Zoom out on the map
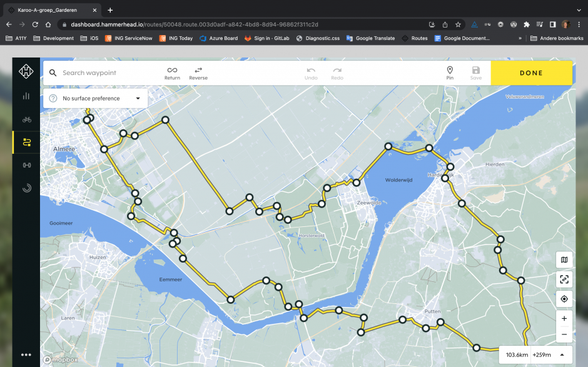The height and width of the screenshot is (367, 588). coord(564,334)
